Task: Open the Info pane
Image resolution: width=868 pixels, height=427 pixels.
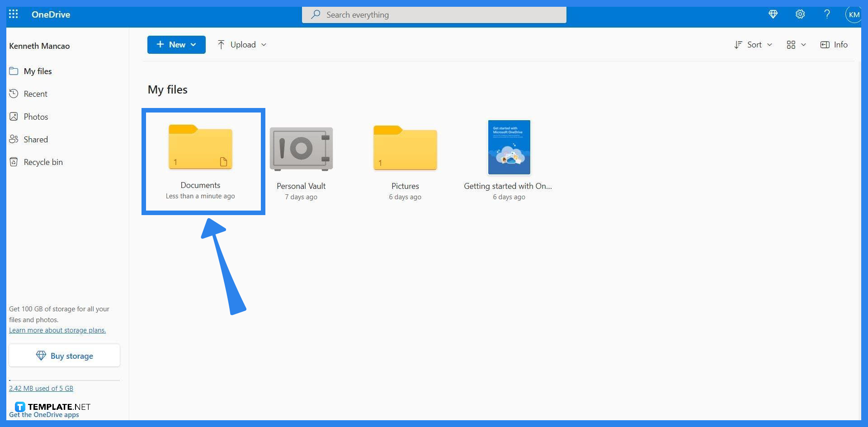Action: pos(834,44)
